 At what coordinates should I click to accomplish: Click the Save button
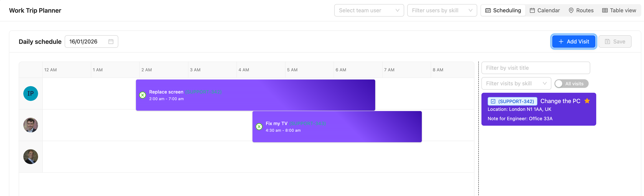point(615,42)
